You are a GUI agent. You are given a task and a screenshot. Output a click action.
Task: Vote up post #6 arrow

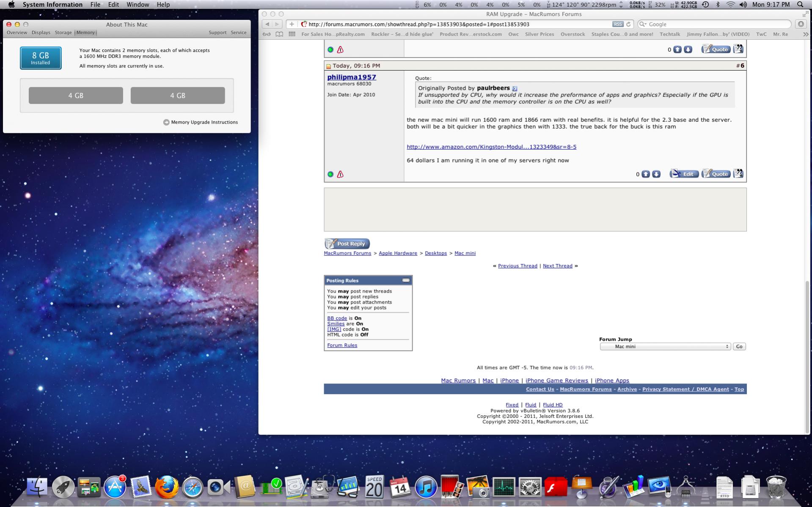(646, 174)
